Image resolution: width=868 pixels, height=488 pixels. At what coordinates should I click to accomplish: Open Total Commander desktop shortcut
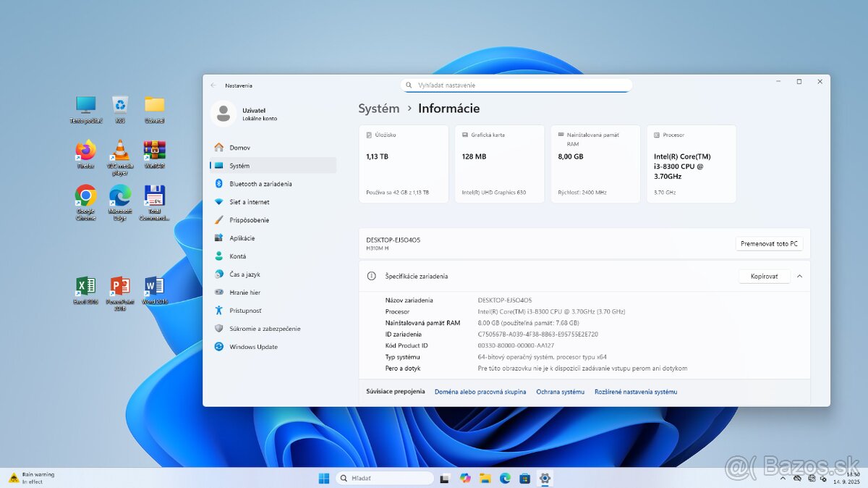pyautogui.click(x=154, y=196)
